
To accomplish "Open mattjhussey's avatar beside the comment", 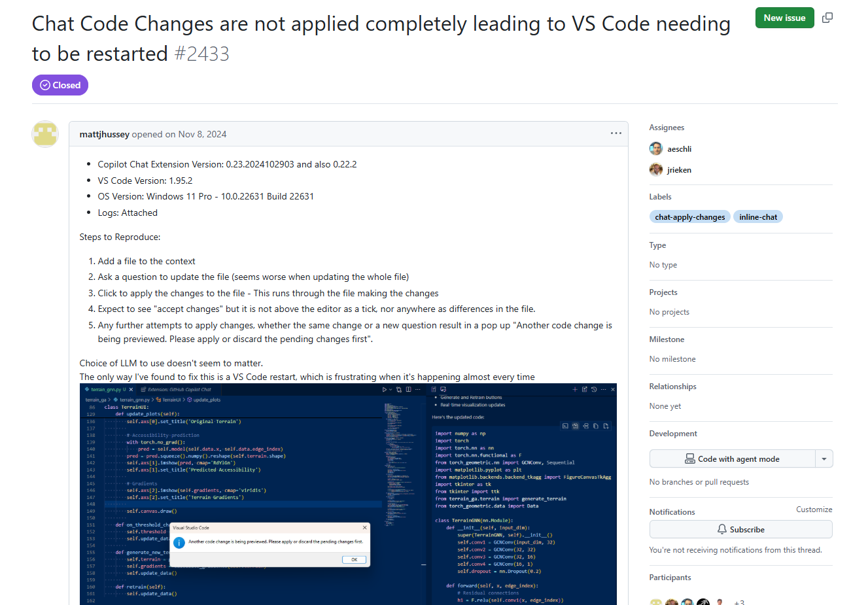I will coord(45,134).
